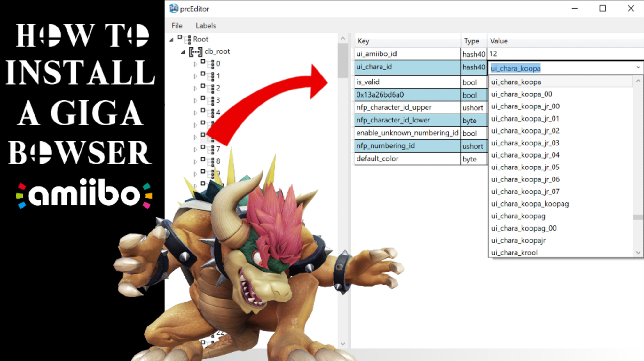644x361 pixels.
Task: Click the prcEditor app icon in title bar
Action: (173, 8)
